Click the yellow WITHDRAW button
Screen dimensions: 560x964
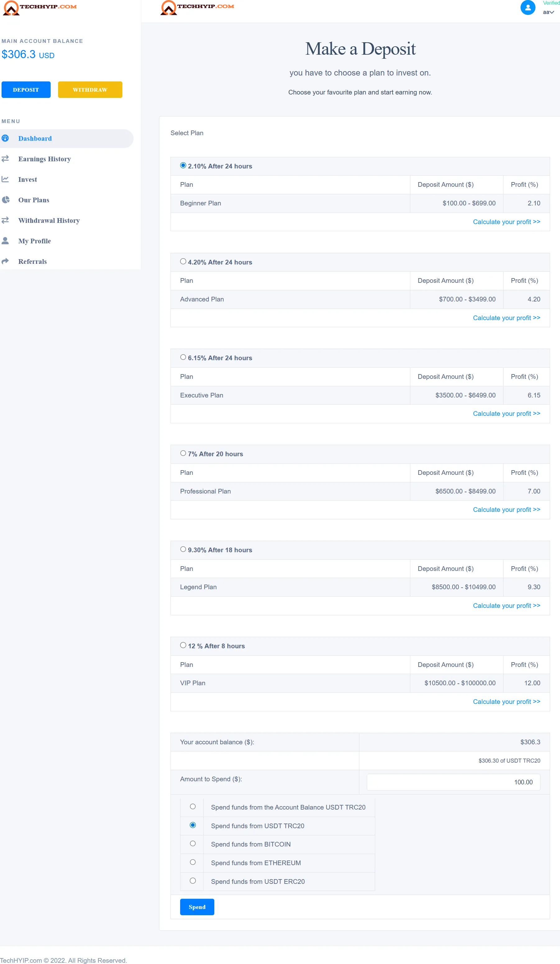coord(90,90)
